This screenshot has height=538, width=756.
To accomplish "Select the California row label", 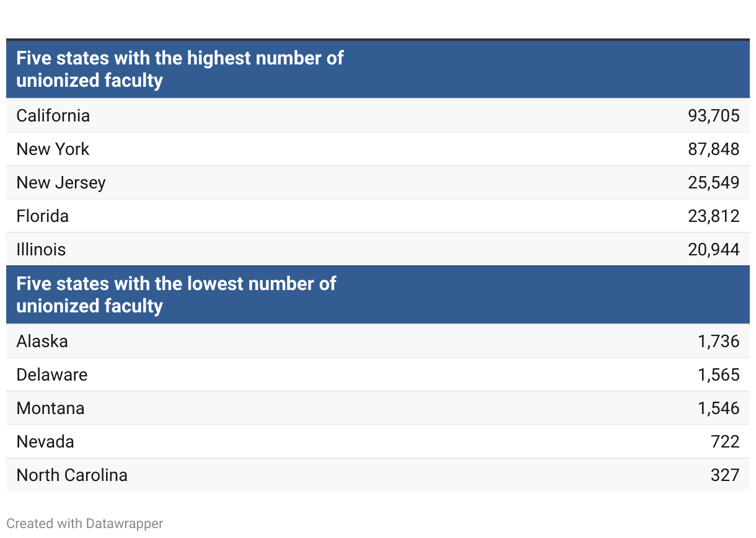I will pyautogui.click(x=53, y=116).
